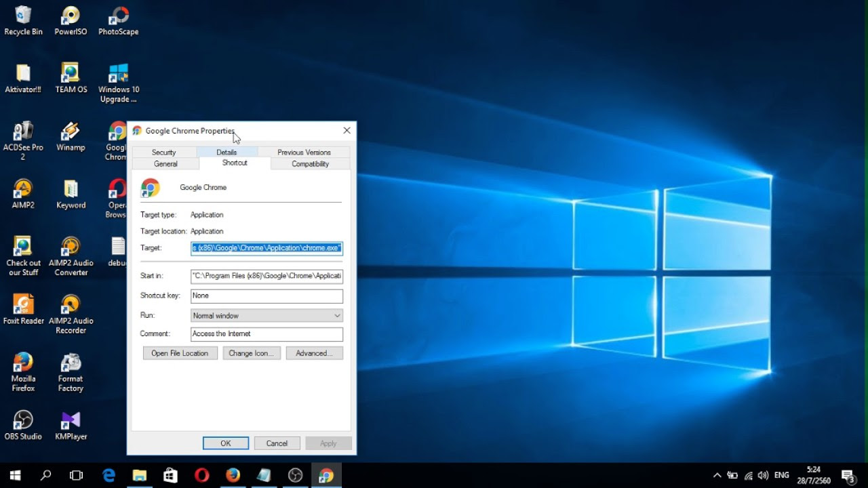Select the OBS Studio desktop icon
Viewport: 868px width, 488px height.
click(x=23, y=426)
